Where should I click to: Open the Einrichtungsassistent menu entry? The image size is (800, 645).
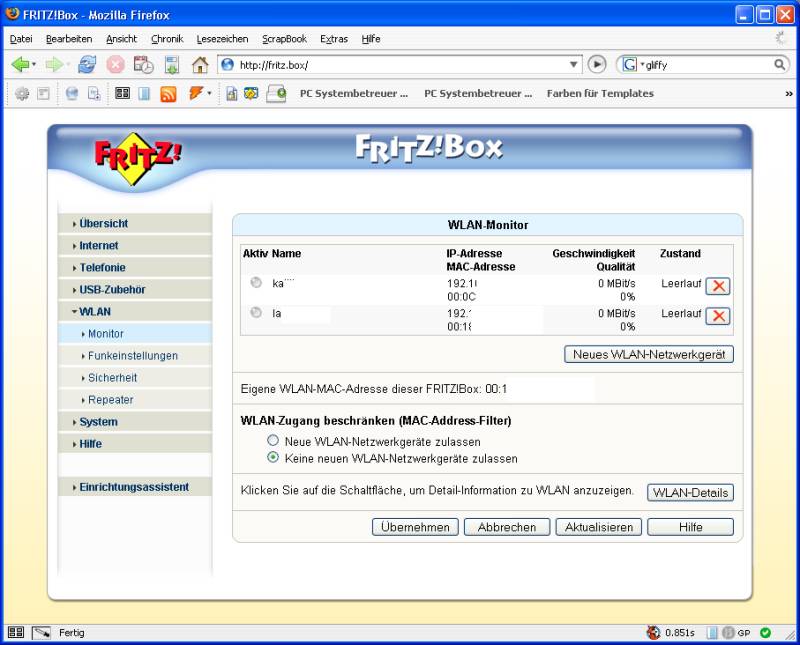[134, 487]
